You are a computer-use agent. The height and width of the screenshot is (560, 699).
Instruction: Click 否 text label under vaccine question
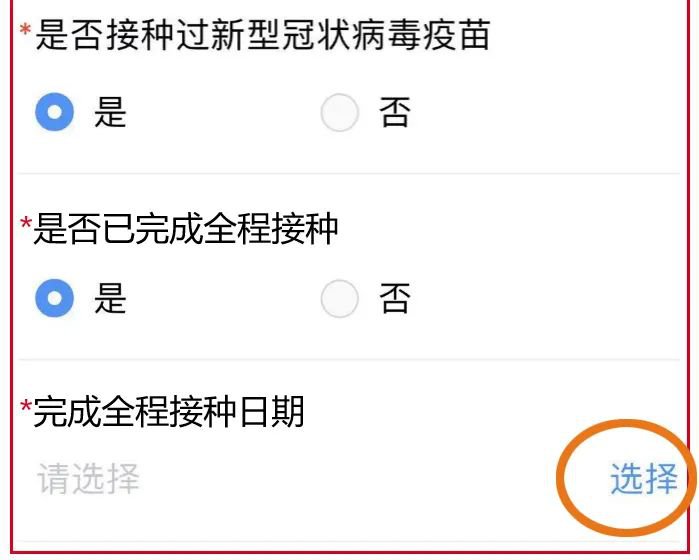(395, 112)
